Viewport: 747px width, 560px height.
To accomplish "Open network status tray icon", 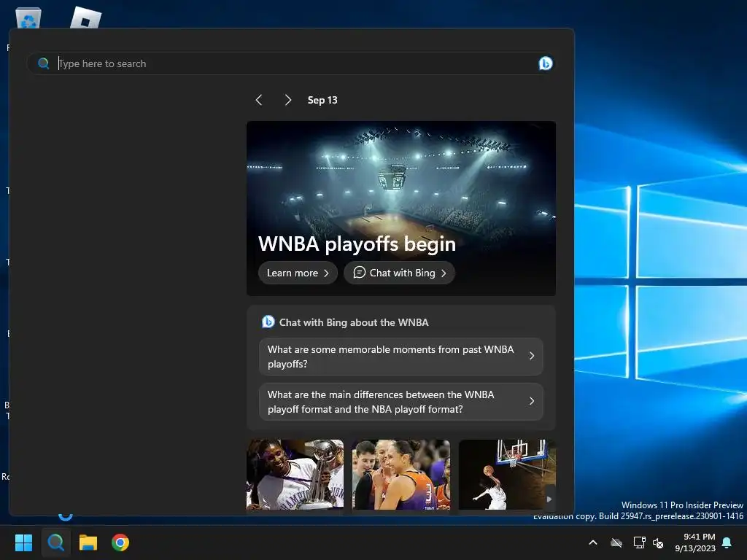I will click(x=639, y=542).
